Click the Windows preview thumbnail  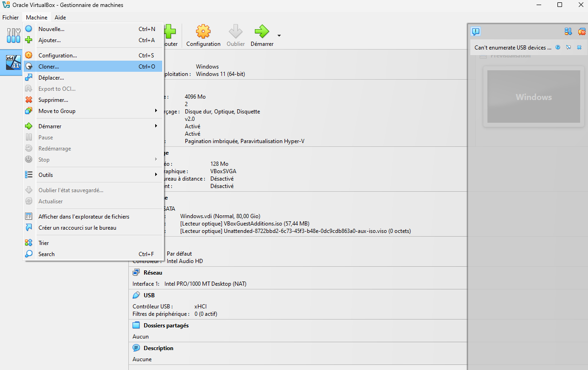point(534,96)
